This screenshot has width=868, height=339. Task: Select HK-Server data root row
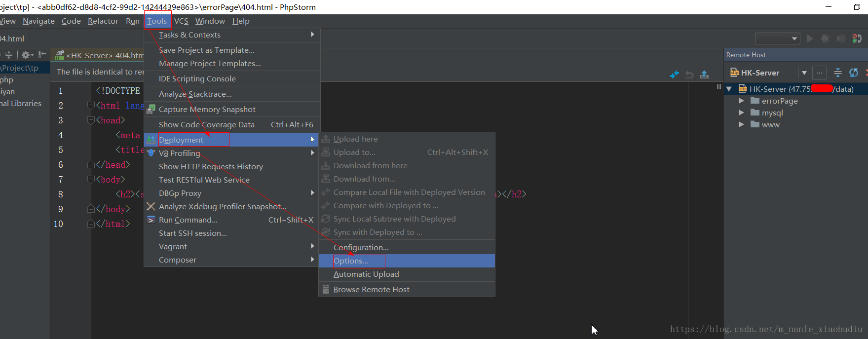click(796, 89)
